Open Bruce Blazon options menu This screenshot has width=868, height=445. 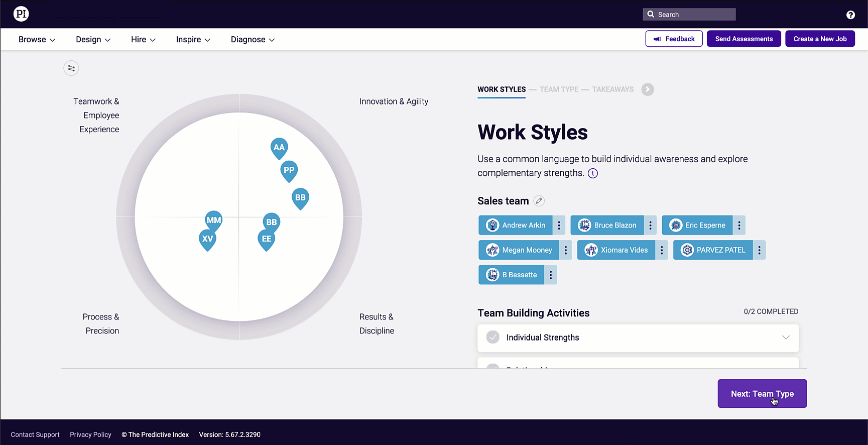tap(650, 225)
